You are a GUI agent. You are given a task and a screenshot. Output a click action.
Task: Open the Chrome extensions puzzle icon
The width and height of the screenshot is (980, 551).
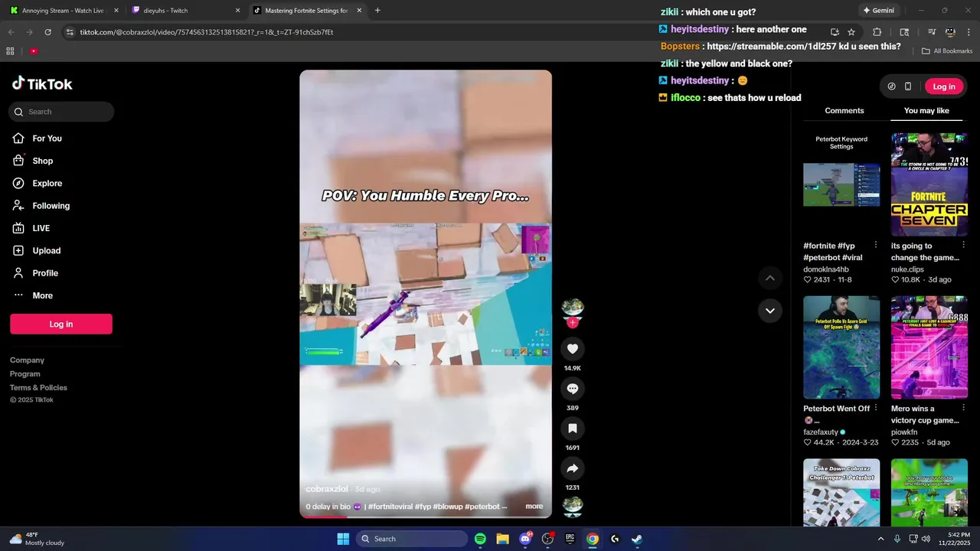pos(877,32)
